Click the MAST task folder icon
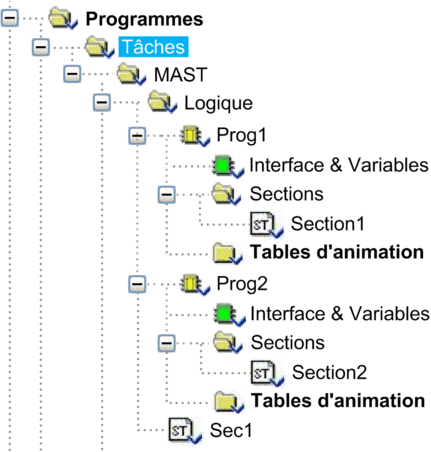This screenshot has width=431, height=452. (x=131, y=75)
